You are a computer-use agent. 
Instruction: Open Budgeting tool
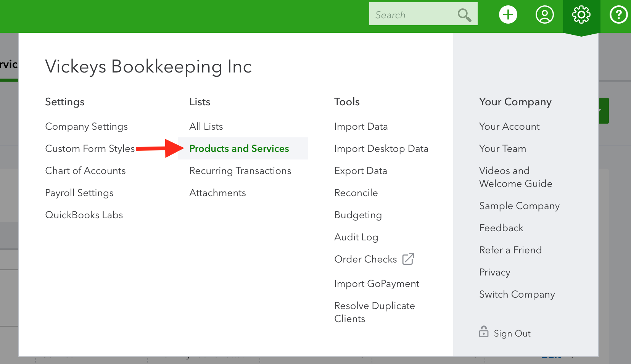click(x=358, y=215)
